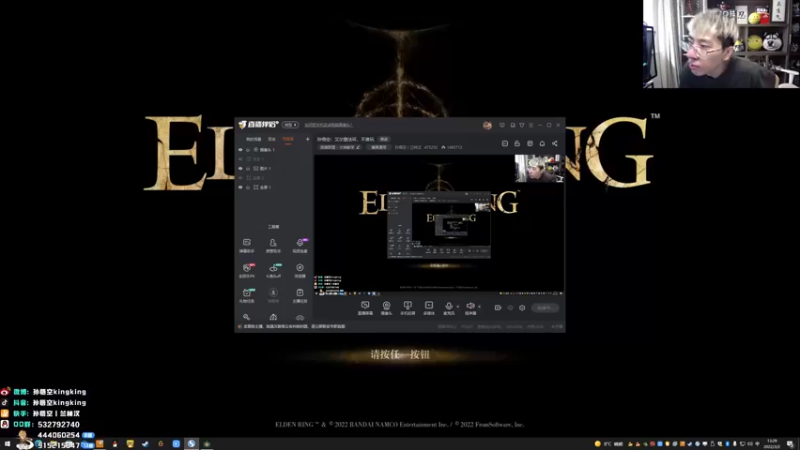Image resolution: width=800 pixels, height=450 pixels.
Task: Click the record video camera icon
Action: point(498,308)
